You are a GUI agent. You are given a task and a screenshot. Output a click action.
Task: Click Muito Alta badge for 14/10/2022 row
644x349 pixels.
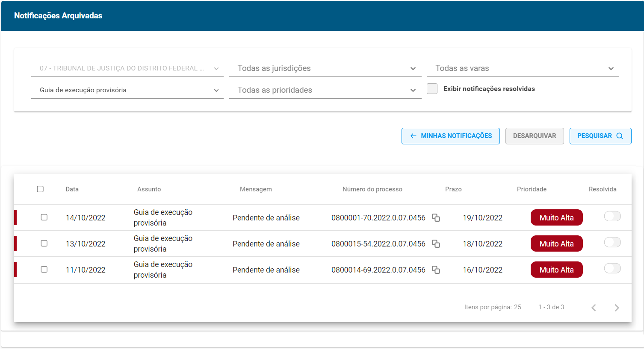(x=556, y=217)
